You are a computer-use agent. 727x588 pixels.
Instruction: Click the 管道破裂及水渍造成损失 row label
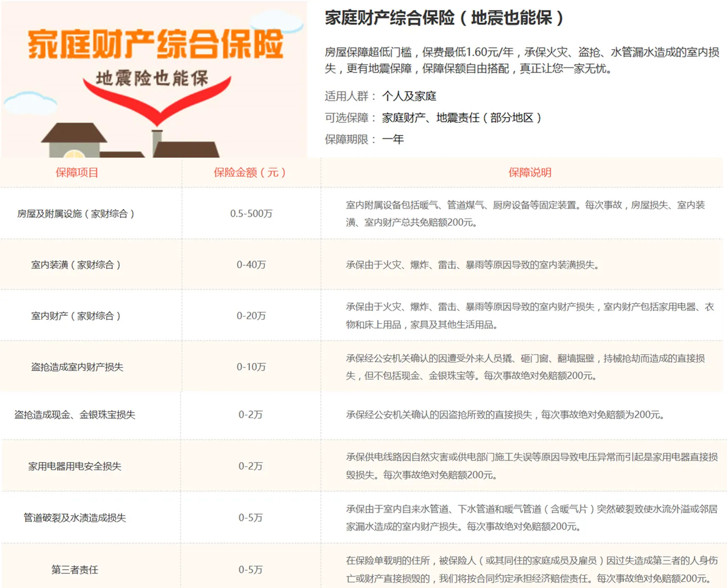point(75,518)
